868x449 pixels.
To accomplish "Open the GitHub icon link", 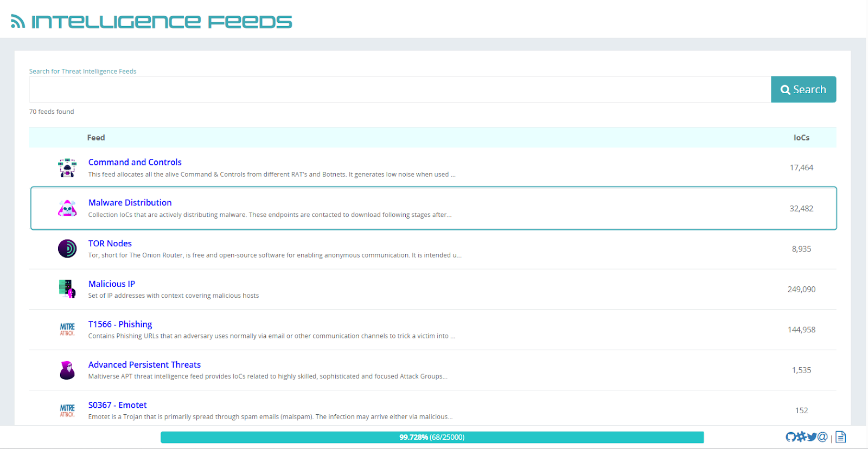I will pos(791,437).
